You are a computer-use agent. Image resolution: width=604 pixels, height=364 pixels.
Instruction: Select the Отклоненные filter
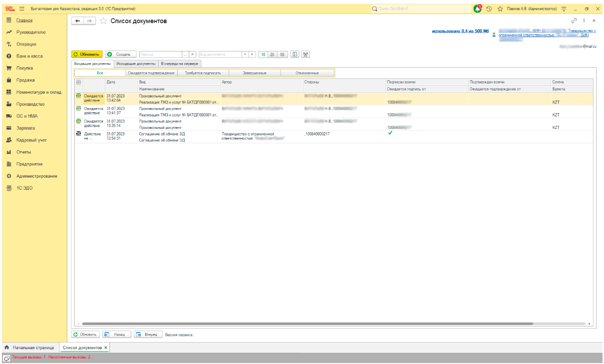(307, 73)
